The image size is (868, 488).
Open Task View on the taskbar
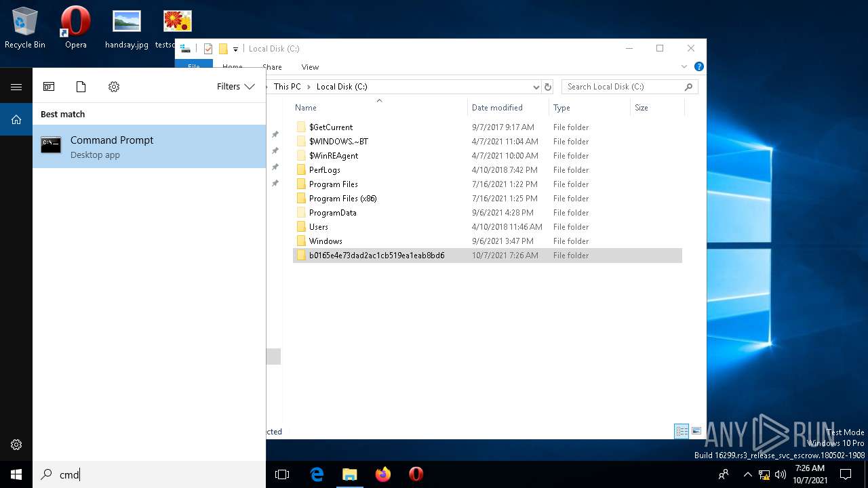pyautogui.click(x=282, y=474)
